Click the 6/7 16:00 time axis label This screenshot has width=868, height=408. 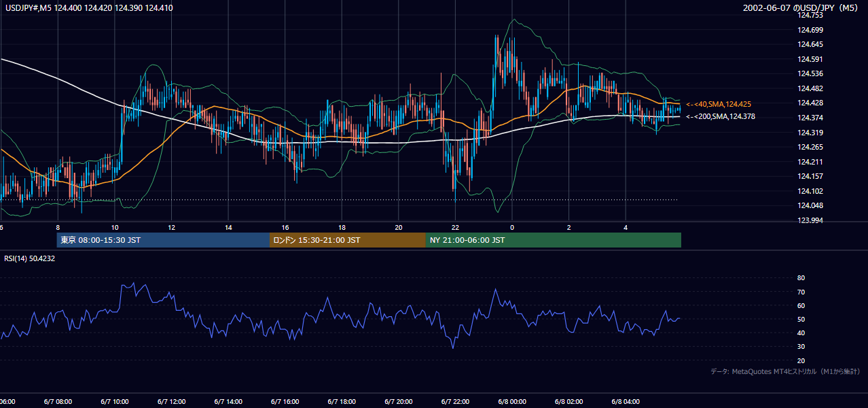click(x=285, y=402)
